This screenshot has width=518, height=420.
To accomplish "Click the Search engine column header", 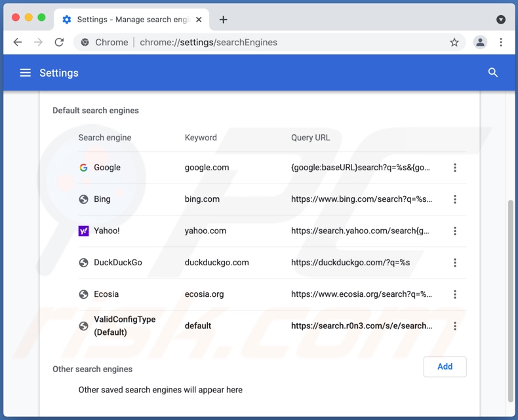I will click(x=105, y=138).
